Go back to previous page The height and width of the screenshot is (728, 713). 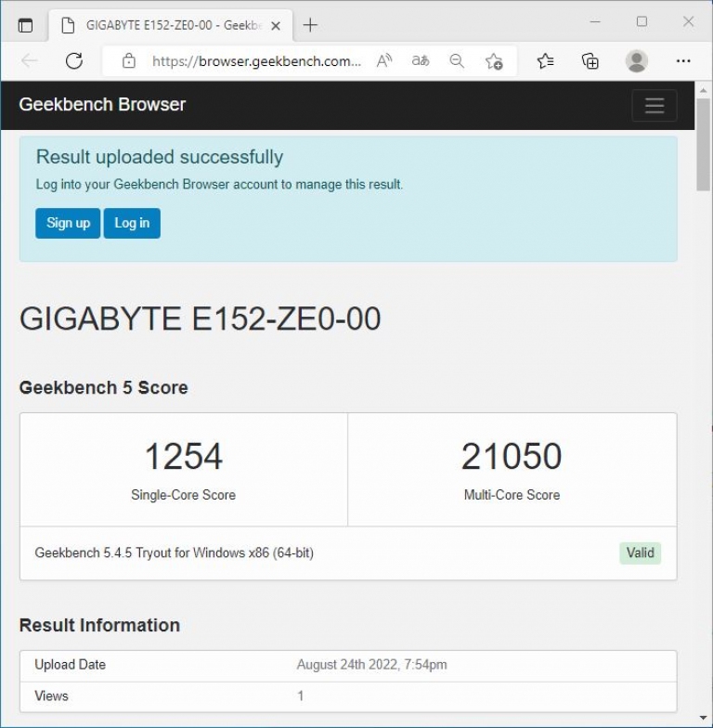(30, 61)
